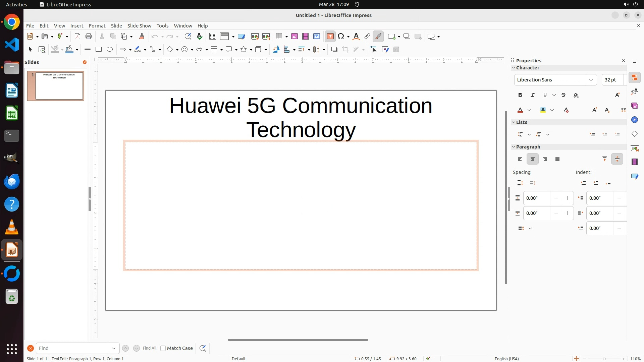Open the Slide Show menu

(139, 26)
